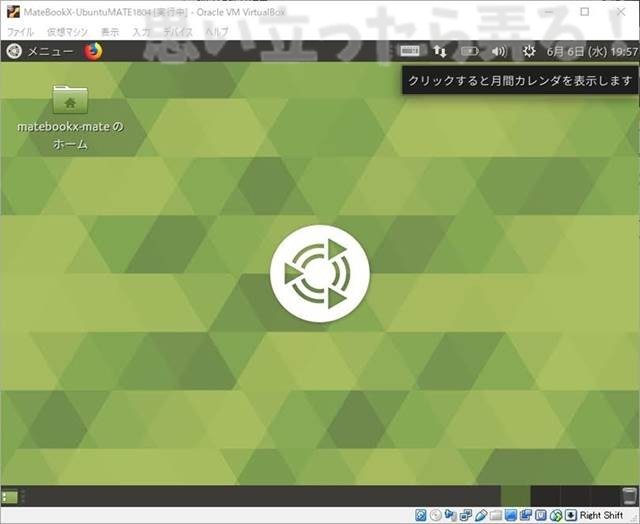Maximize the VirtualBox window
This screenshot has width=640, height=524.
pyautogui.click(x=584, y=12)
